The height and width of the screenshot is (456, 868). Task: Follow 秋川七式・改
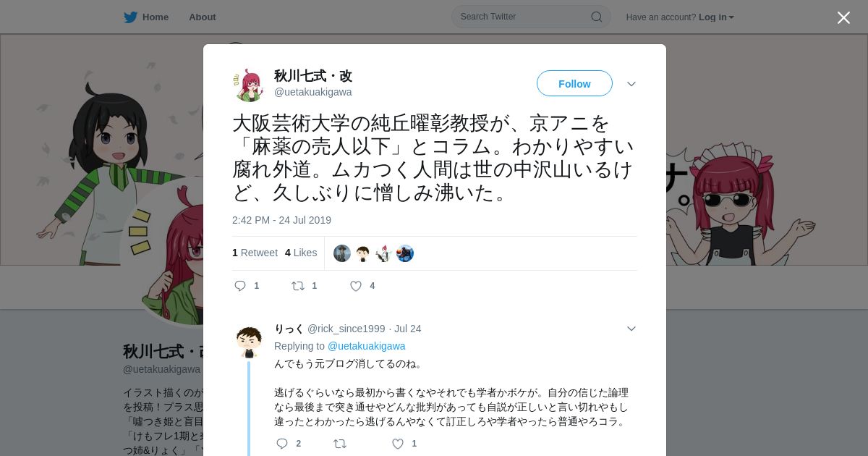coord(574,83)
